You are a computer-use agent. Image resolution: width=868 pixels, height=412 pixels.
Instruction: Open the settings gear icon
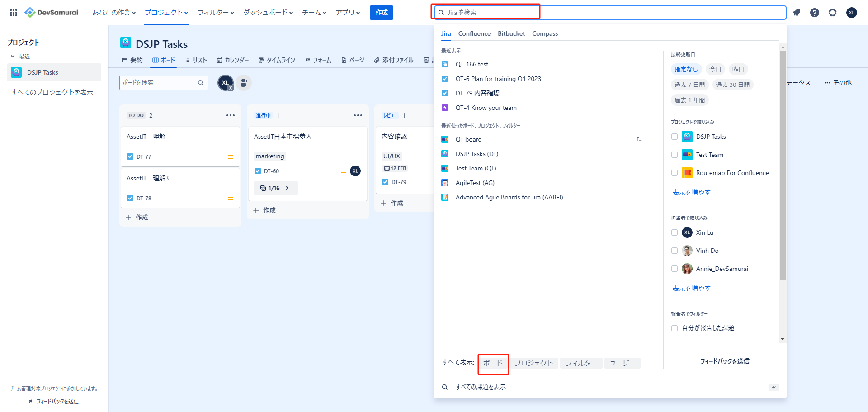[833, 13]
